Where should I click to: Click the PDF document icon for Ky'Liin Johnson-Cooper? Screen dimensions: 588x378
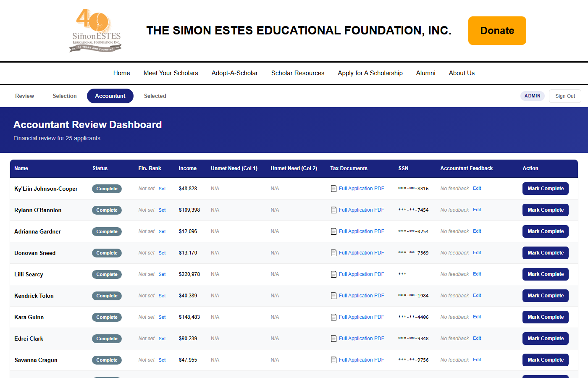coord(333,189)
